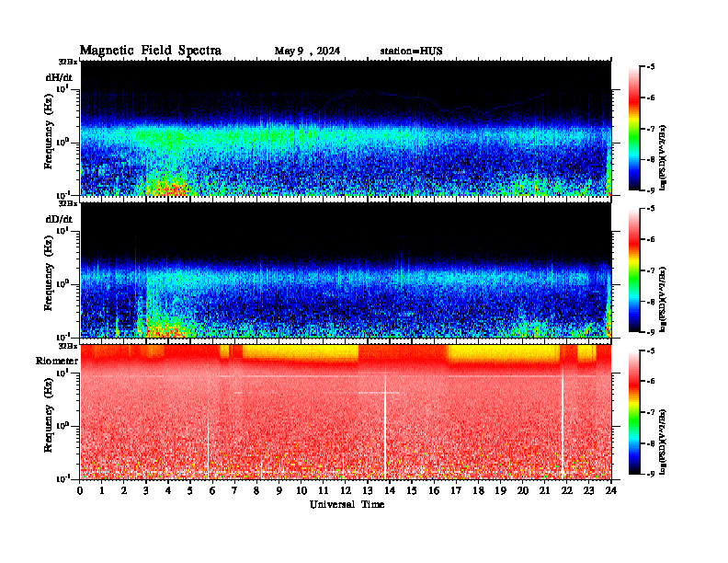This screenshot has width=728, height=563.
Task: Click the hour 12 tick label
Action: tap(346, 490)
